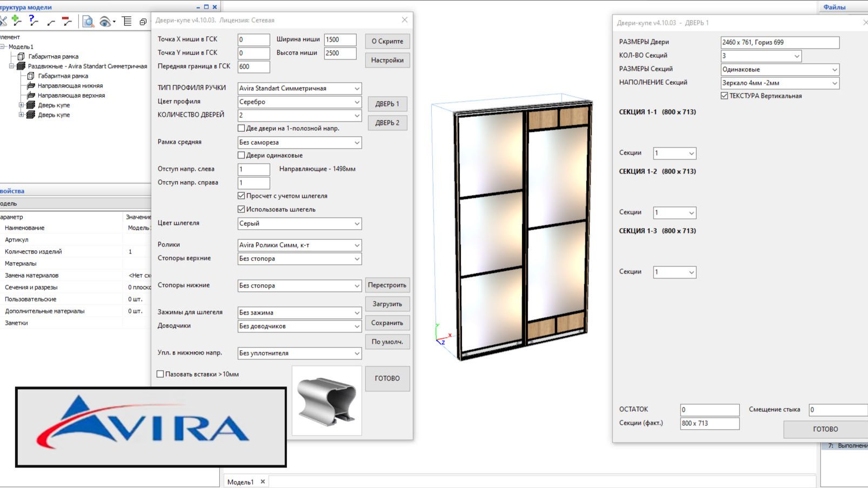Click the Смещение стыка input field
Viewport: 868px width, 488px height.
(x=838, y=410)
